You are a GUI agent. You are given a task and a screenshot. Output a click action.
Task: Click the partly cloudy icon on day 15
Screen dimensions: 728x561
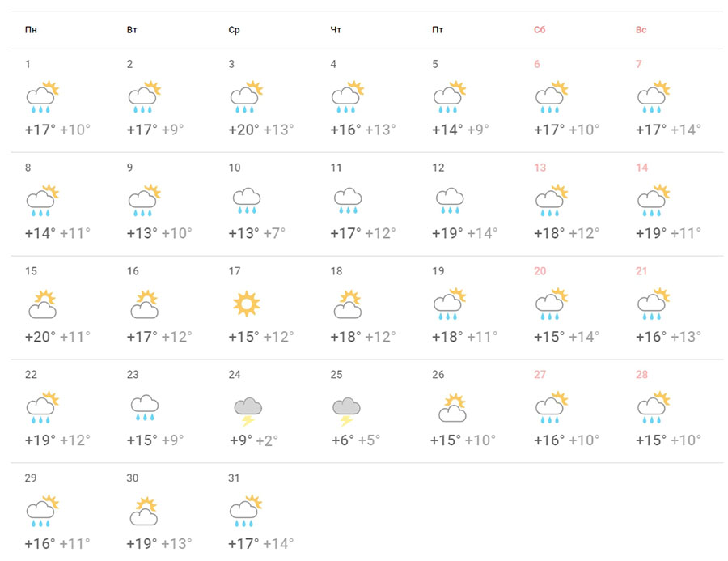coord(42,304)
